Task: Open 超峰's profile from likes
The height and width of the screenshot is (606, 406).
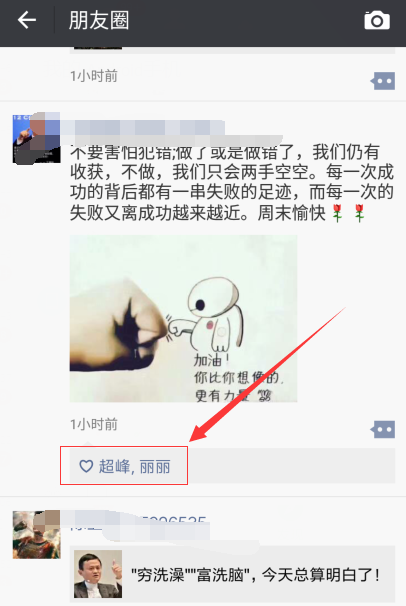Action: coord(114,466)
